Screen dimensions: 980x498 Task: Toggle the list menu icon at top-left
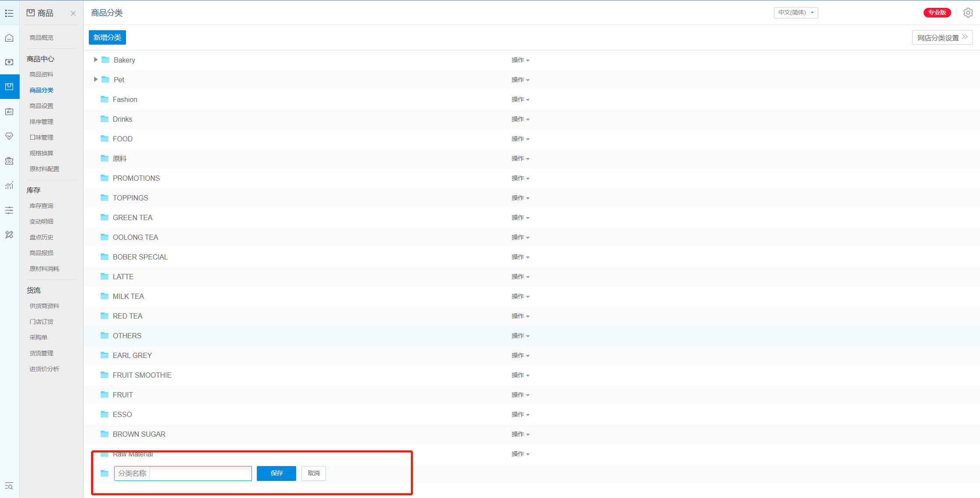[9, 13]
